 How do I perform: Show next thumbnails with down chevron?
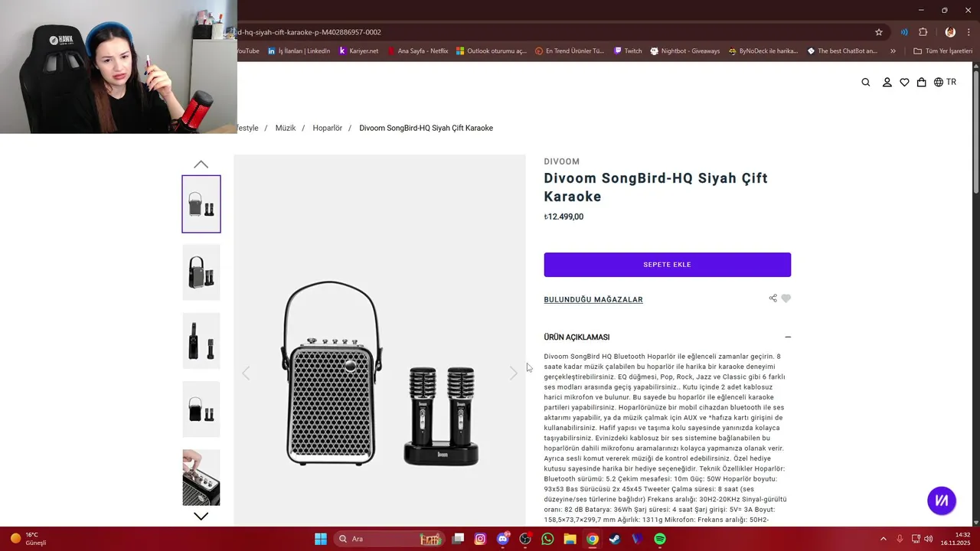click(201, 517)
